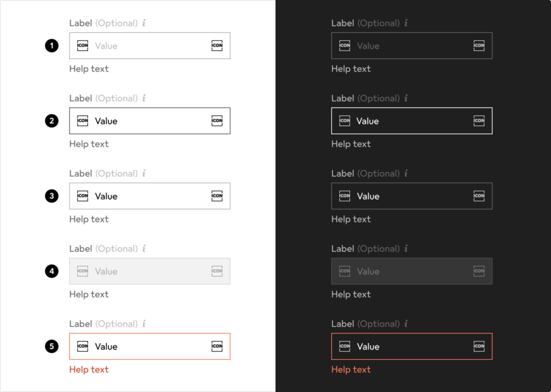Click the left icon in light field 2

[x=83, y=121]
